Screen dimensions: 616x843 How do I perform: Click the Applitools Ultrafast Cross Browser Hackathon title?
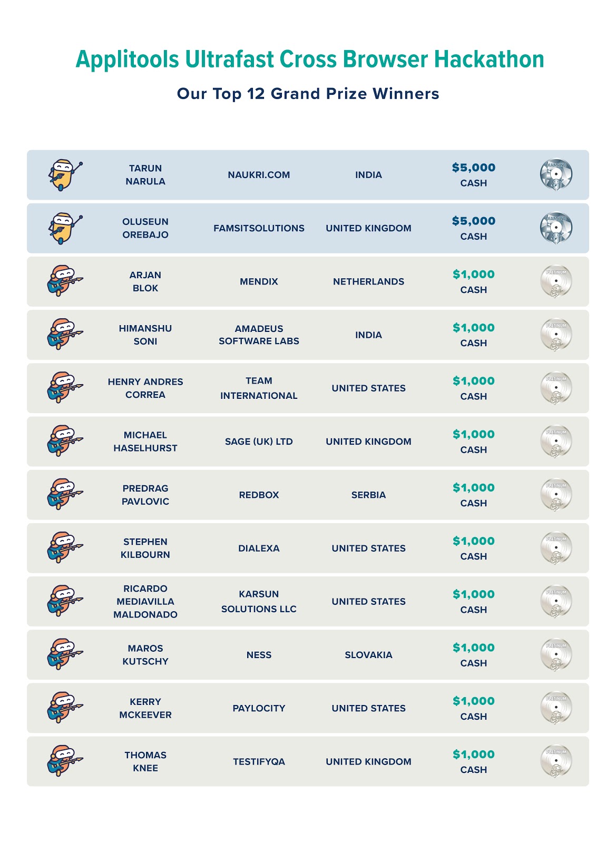[309, 59]
